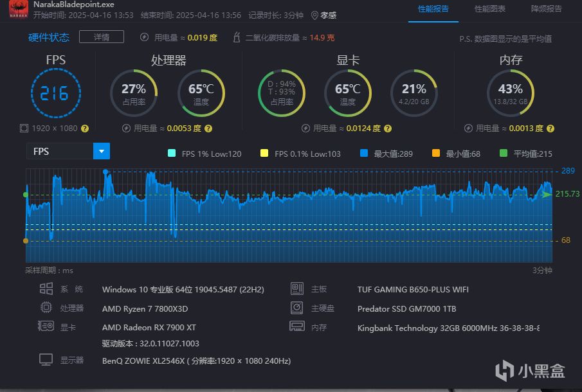This screenshot has width=582, height=392.
Task: Click the help icon next to 1920 x 1080
Action: 85,129
